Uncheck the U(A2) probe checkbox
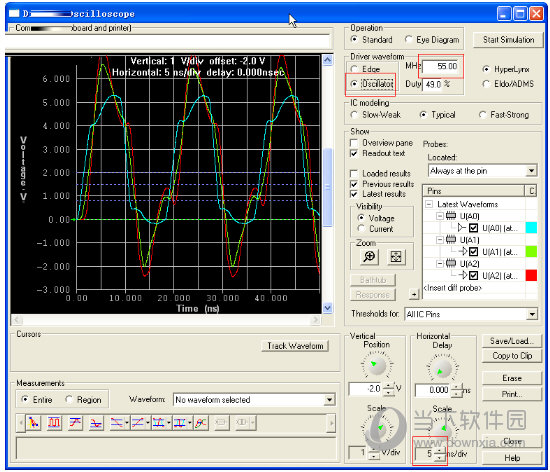This screenshot has height=472, width=550. click(x=474, y=275)
